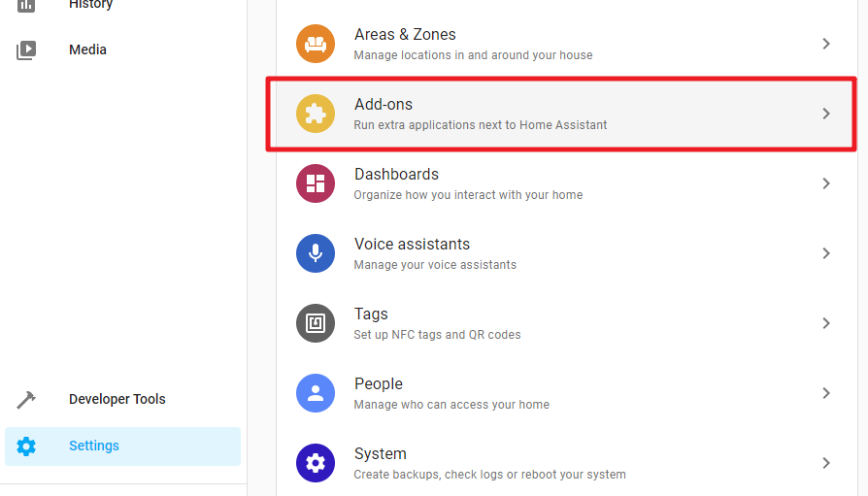
Task: Open System using the right chevron
Action: 826,463
